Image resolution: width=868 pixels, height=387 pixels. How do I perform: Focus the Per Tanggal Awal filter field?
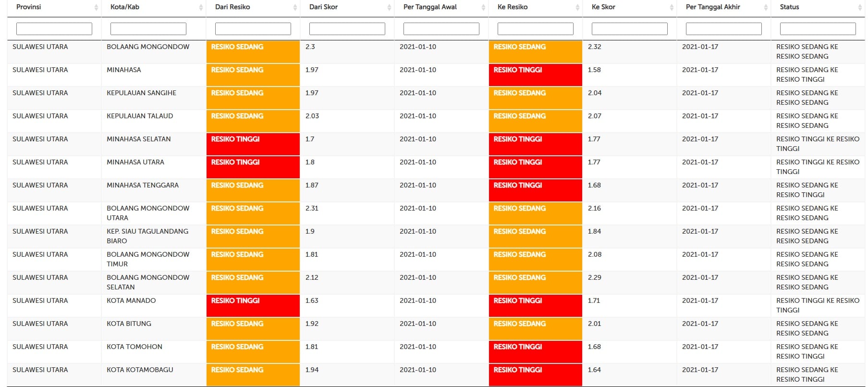coord(441,29)
